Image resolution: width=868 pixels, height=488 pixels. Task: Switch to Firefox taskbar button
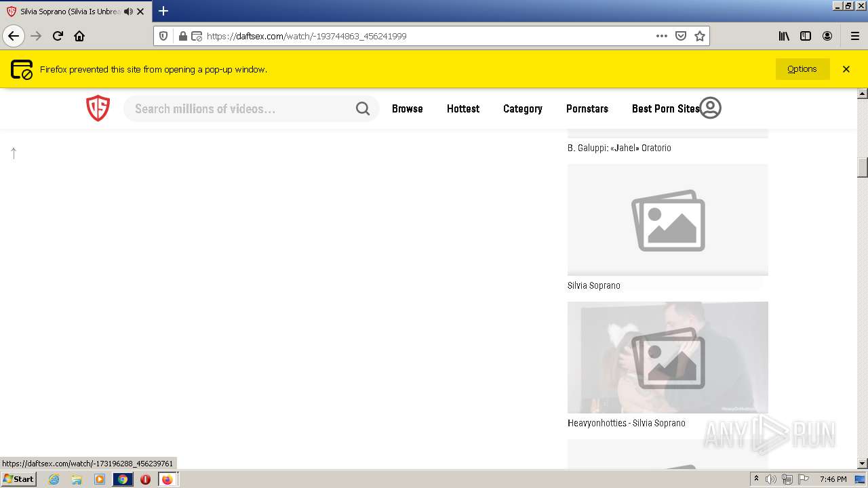click(x=167, y=479)
